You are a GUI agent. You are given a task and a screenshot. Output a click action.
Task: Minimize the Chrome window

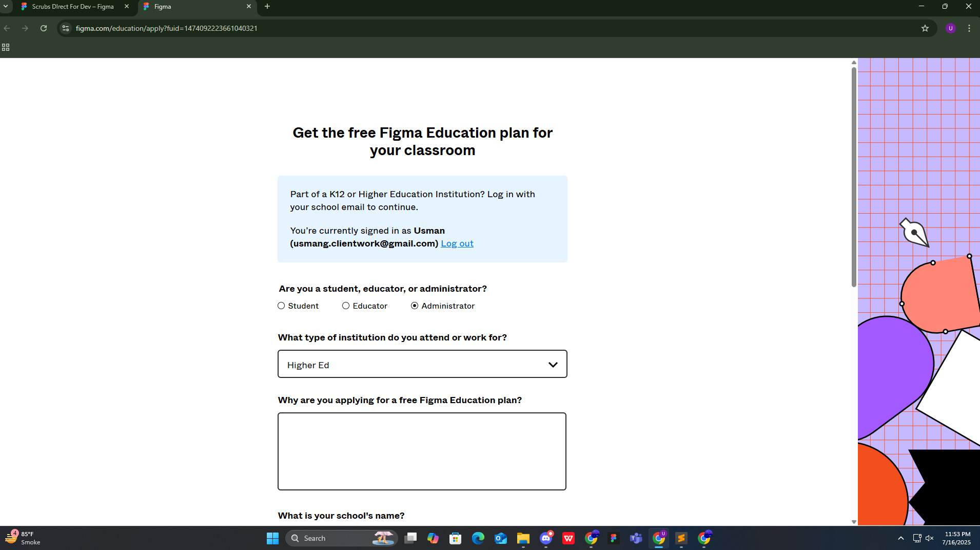coord(922,7)
